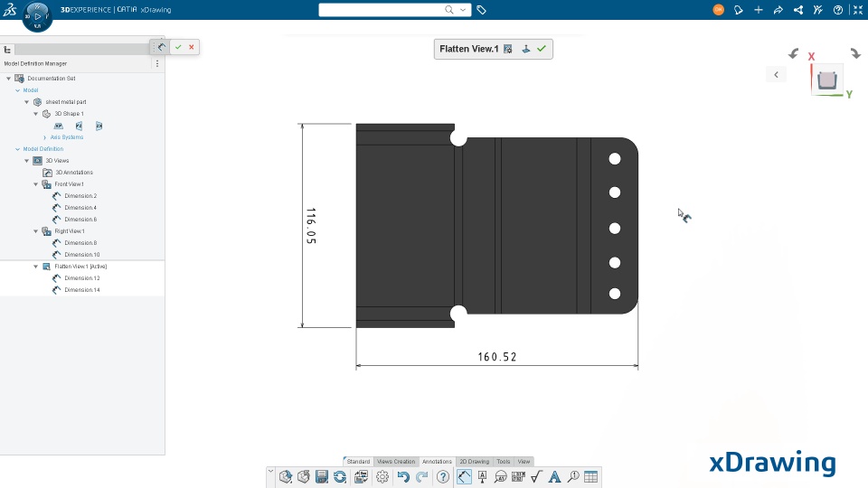Collapse the Documentation Set node

click(x=8, y=79)
